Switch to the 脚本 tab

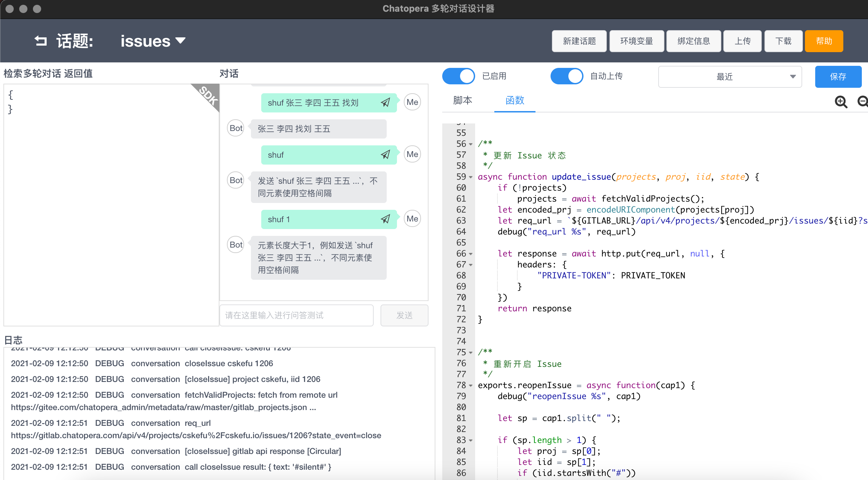pos(462,100)
